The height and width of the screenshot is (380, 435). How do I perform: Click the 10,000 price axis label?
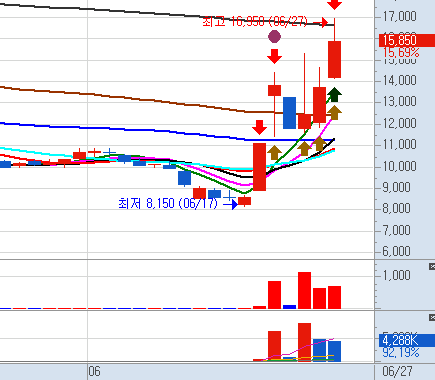(400, 166)
